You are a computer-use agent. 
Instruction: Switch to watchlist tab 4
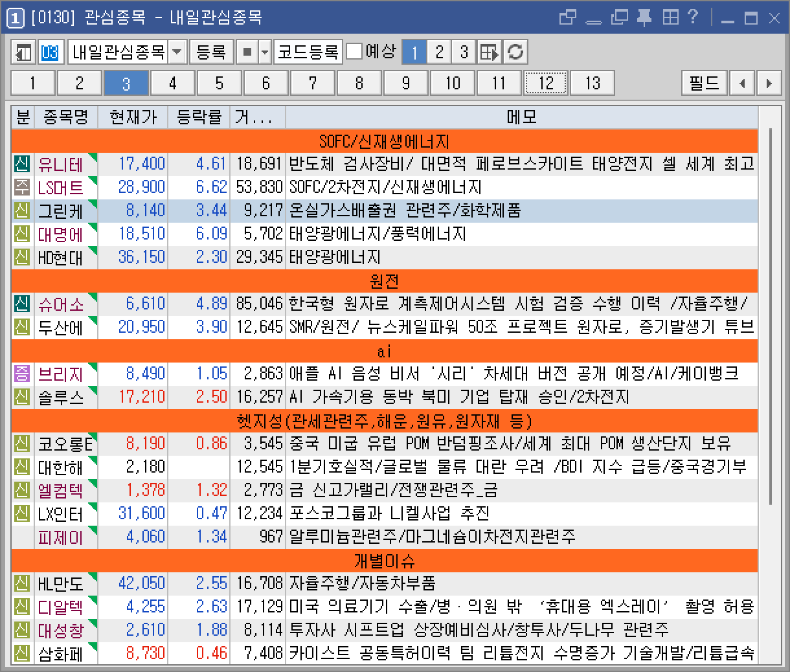click(173, 84)
